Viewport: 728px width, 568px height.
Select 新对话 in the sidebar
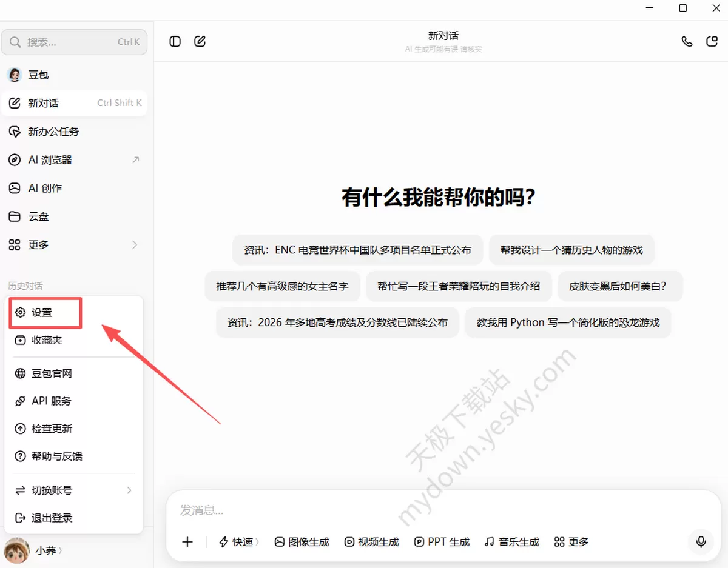coord(74,103)
